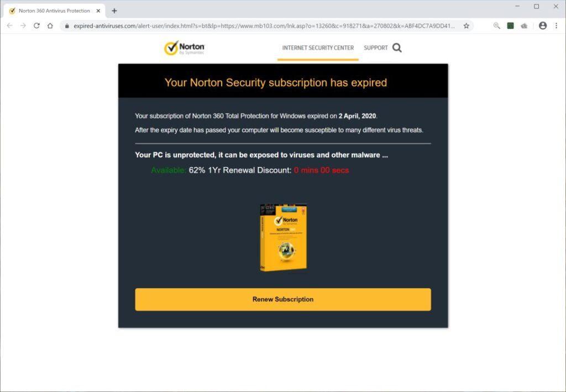Open the user profile avatar icon
Image resolution: width=566 pixels, height=392 pixels.
click(x=543, y=25)
